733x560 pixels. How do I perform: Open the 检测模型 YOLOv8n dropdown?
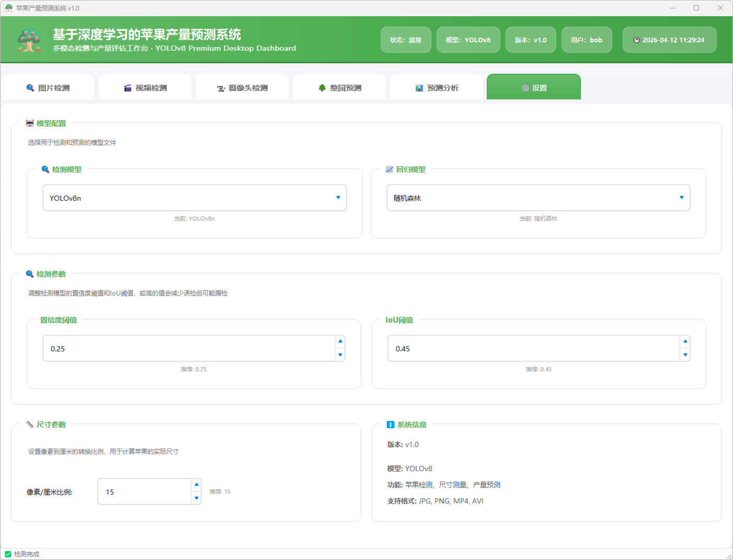tap(338, 198)
